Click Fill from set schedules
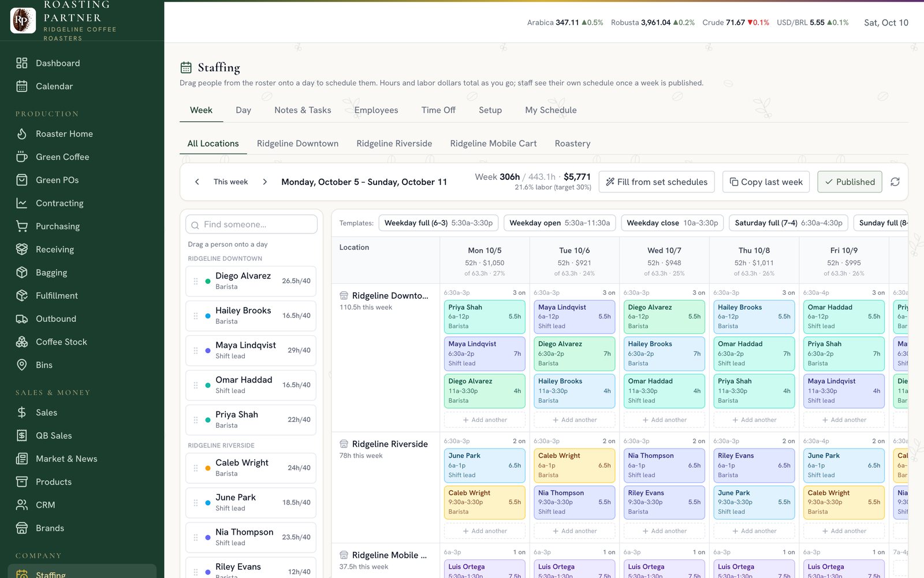This screenshot has width=924, height=578. [657, 181]
